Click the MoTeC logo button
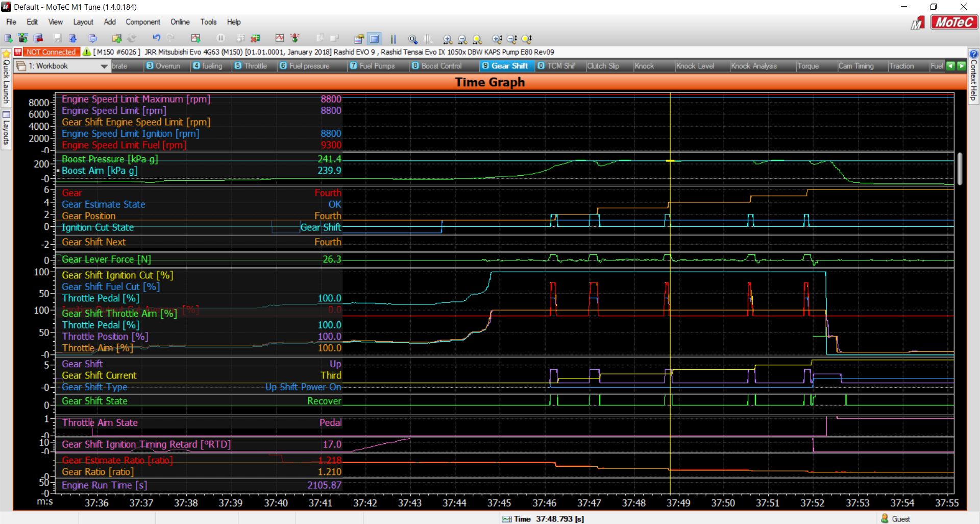Screen dimensions: 980x524 click(x=953, y=22)
